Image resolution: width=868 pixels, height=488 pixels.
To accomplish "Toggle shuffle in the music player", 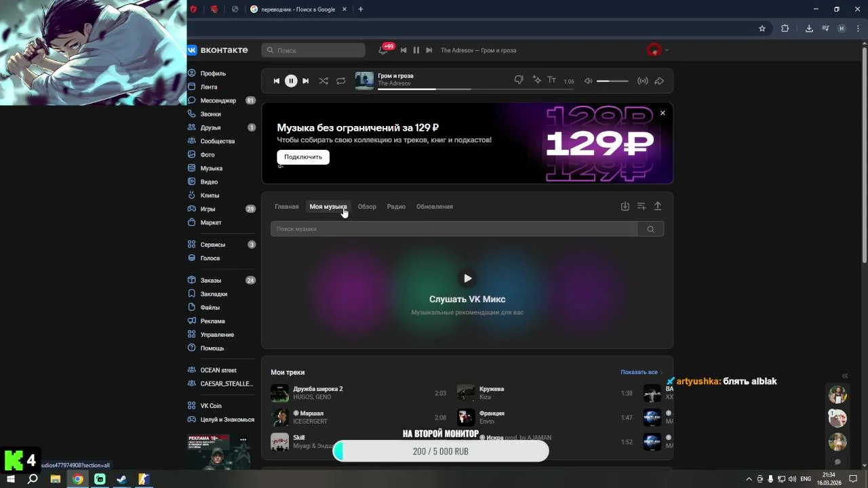I will click(323, 81).
